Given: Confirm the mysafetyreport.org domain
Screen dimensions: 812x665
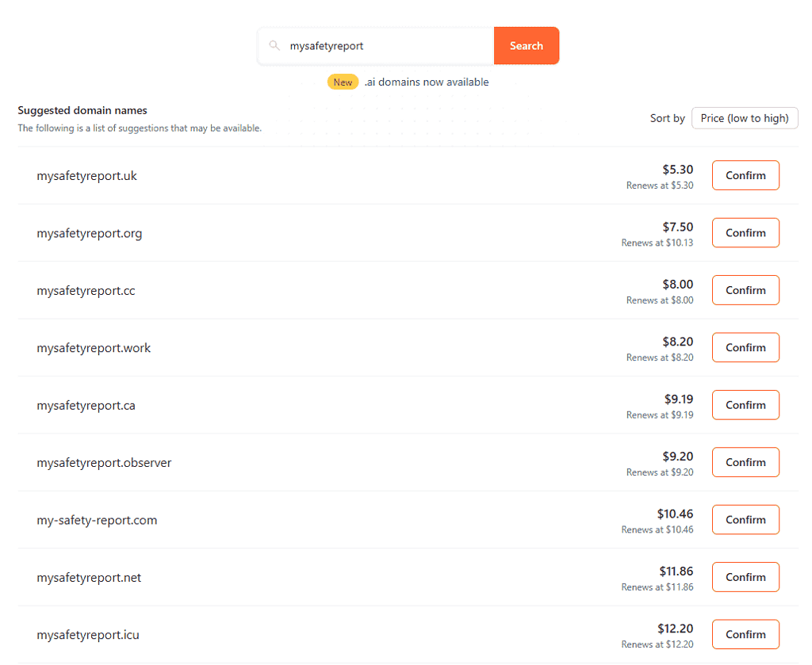Looking at the screenshot, I should tap(745, 233).
